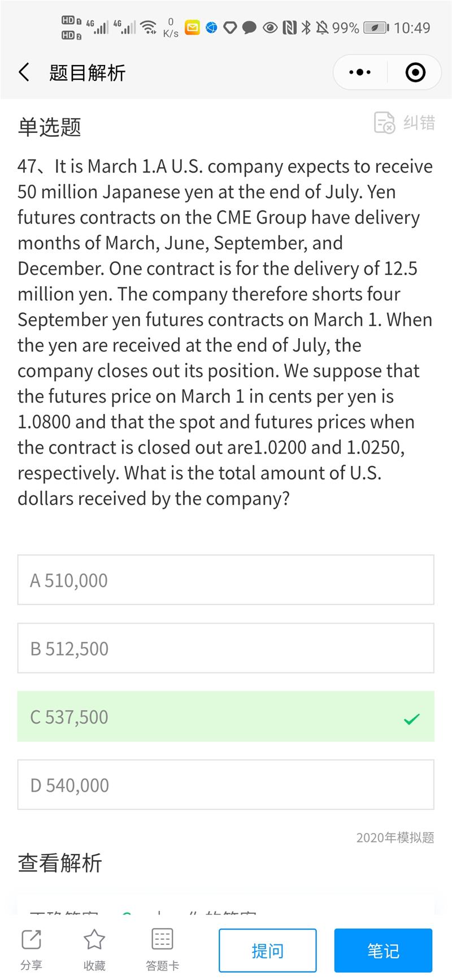Tap the green checkmark on option C
Viewport: 452px width, 980px height.
(x=412, y=719)
